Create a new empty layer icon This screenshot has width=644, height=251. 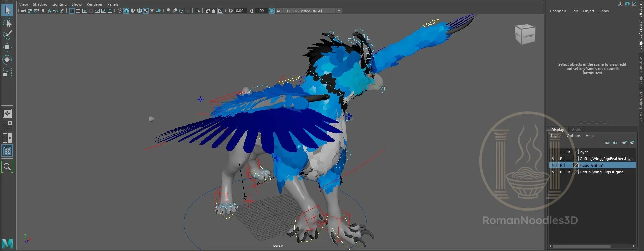point(624,143)
